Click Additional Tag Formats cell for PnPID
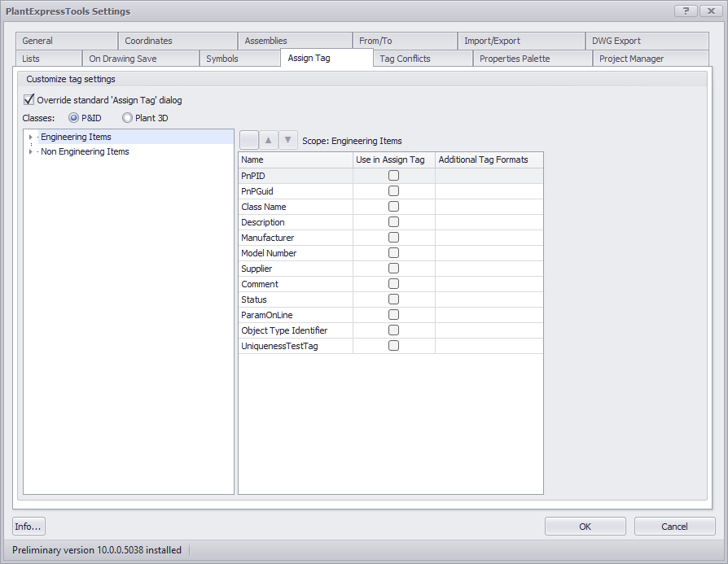 (x=489, y=176)
